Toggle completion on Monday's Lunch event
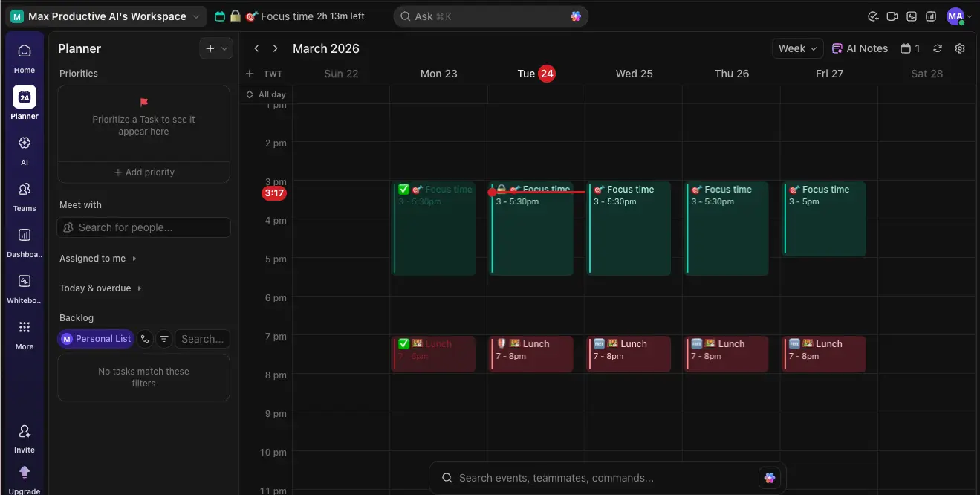Screen dimensions: 980x495 pyautogui.click(x=403, y=344)
